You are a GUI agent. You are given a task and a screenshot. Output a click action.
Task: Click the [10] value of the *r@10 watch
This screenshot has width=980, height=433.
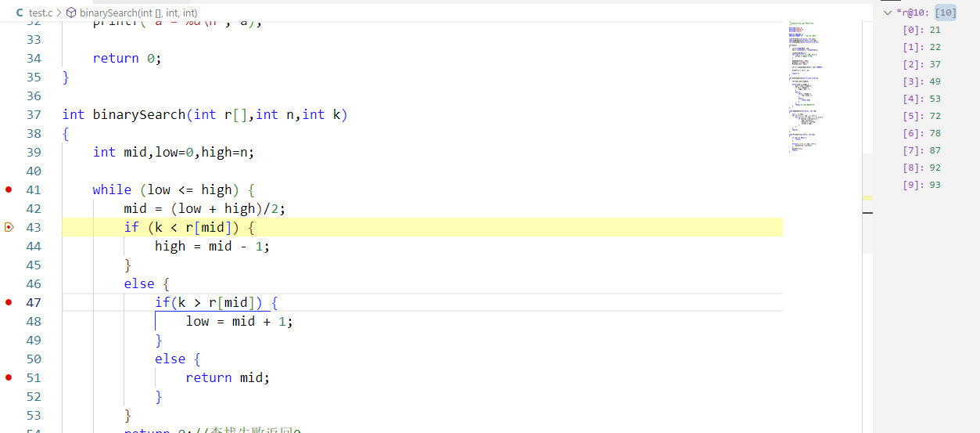point(946,13)
